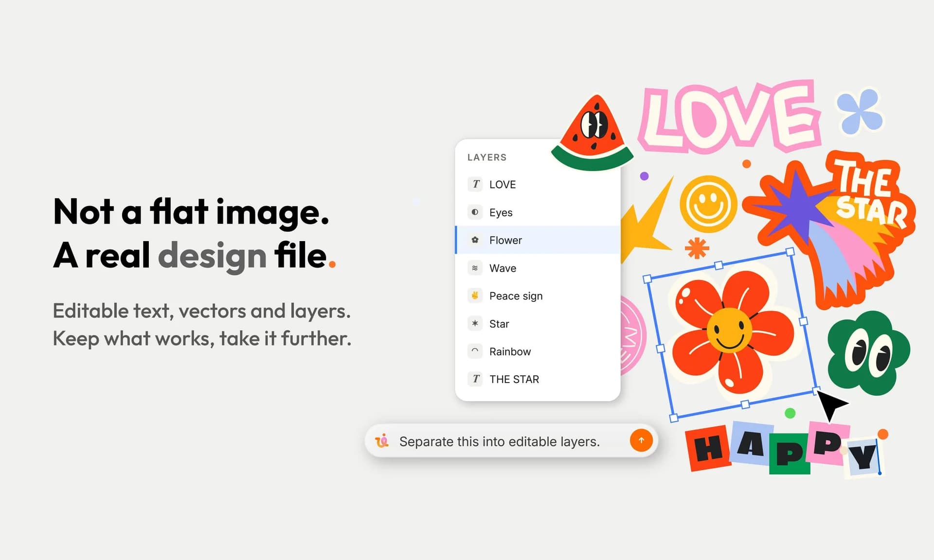The height and width of the screenshot is (560, 934).
Task: Click the pink LOVE text sticker
Action: pyautogui.click(x=730, y=117)
